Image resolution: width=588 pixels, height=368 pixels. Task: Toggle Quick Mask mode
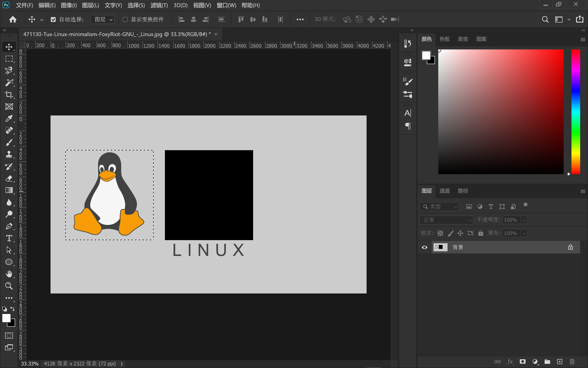point(9,336)
